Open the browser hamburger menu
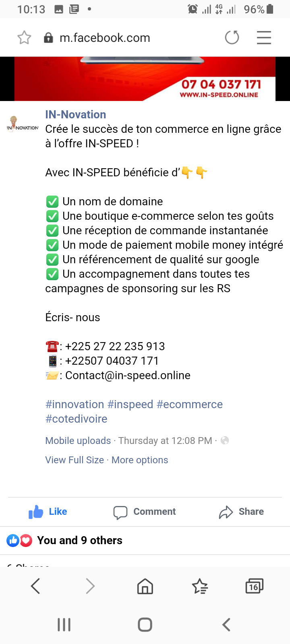The width and height of the screenshot is (290, 644). [264, 38]
